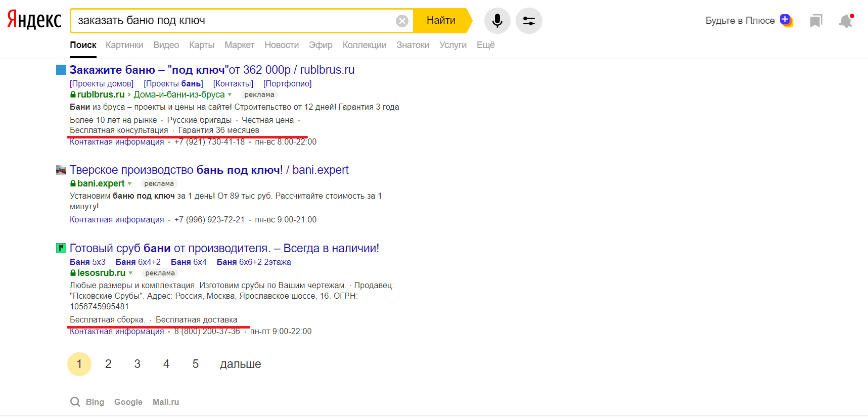Search the query on Bing
Image resolution: width=868 pixels, height=419 pixels.
coord(95,402)
